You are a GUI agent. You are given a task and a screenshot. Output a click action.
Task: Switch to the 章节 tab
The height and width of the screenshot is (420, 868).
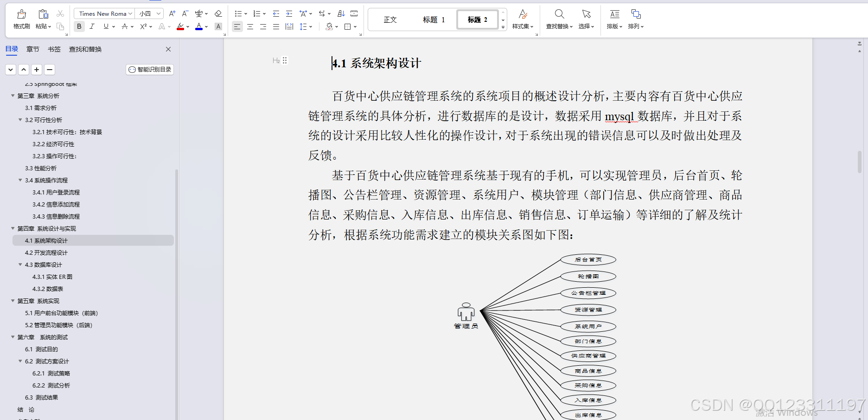pos(33,49)
